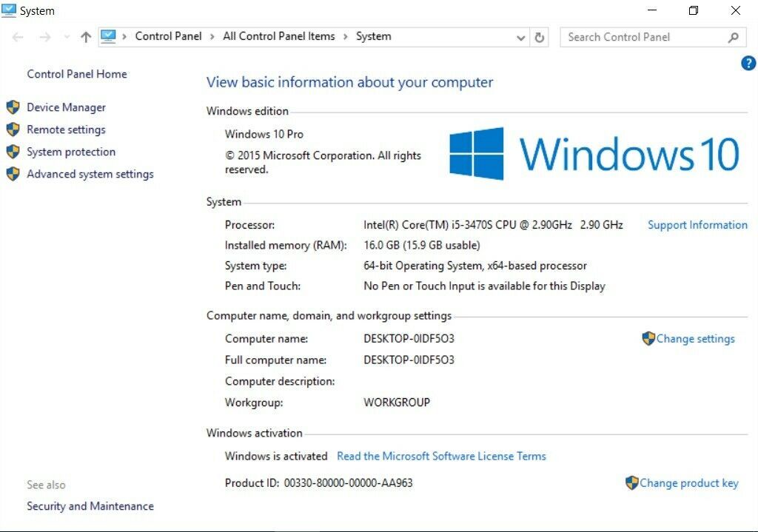758x532 pixels.
Task: Open Security and Maintenance
Action: [90, 506]
